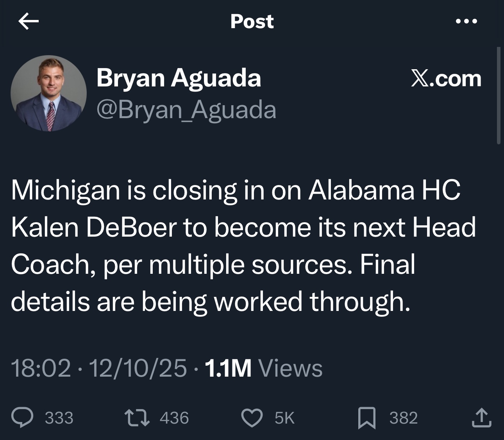
Task: Like the post with the heart icon
Action: pos(252,418)
